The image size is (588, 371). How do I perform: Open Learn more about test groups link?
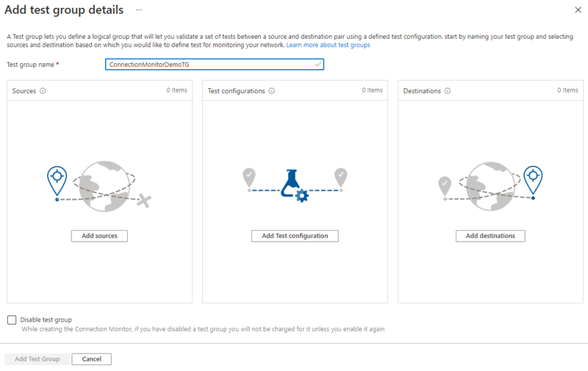pos(328,45)
